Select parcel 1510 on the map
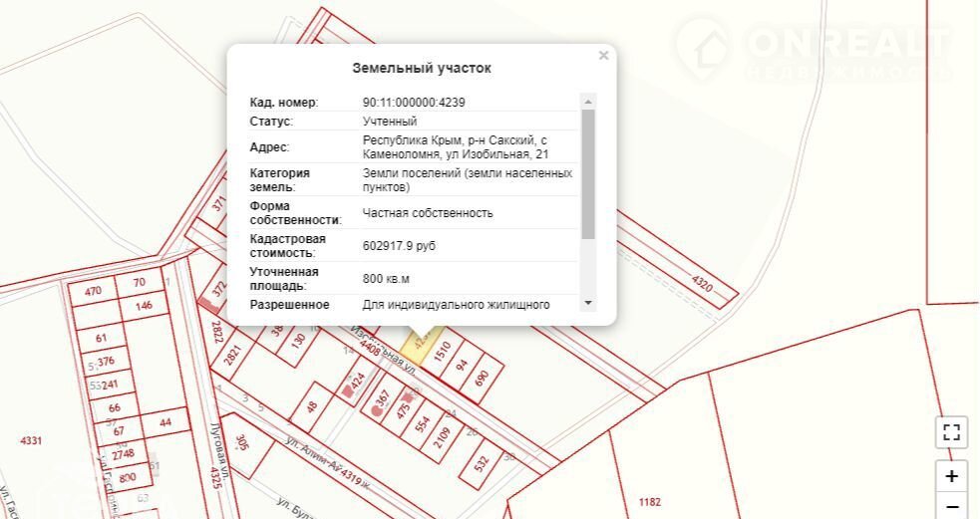Screen dimensions: 980x519 pyautogui.click(x=445, y=350)
